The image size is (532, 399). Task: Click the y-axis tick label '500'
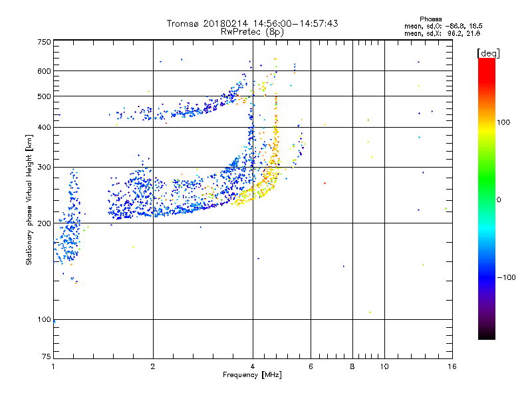click(45, 96)
